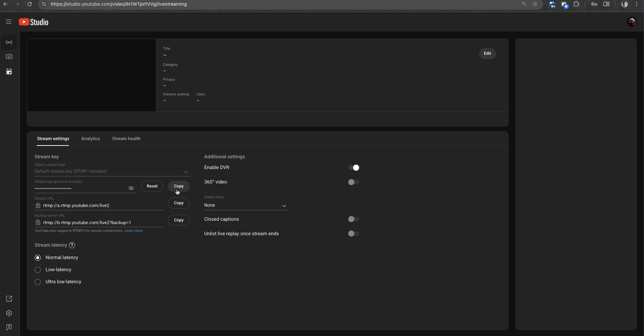The image size is (644, 336).
Task: Click the Stream latency help icon
Action: tap(72, 245)
